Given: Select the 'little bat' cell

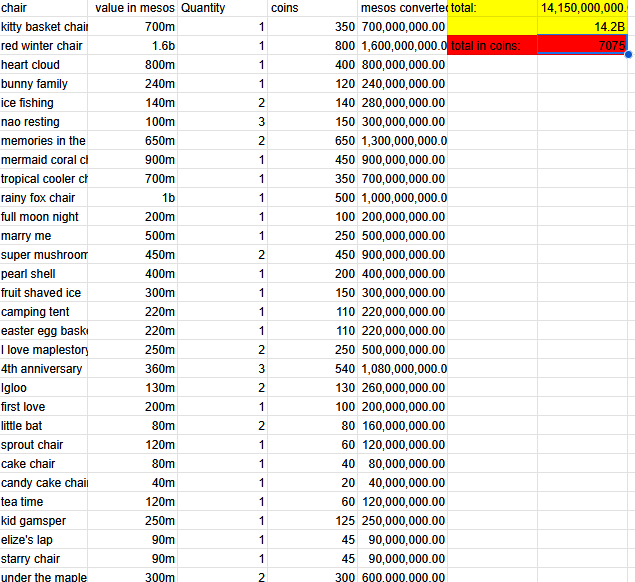Looking at the screenshot, I should [44, 426].
